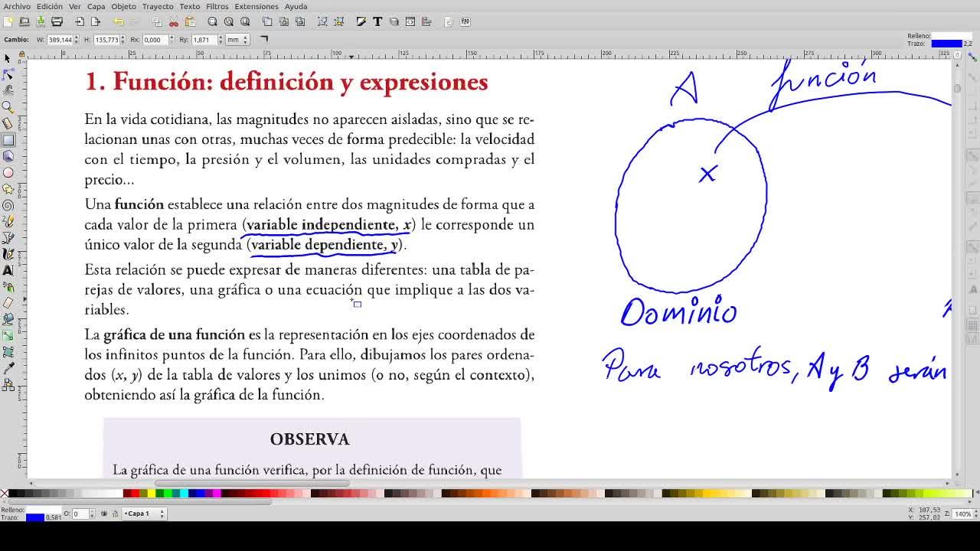Select the Gradient tool

click(8, 336)
